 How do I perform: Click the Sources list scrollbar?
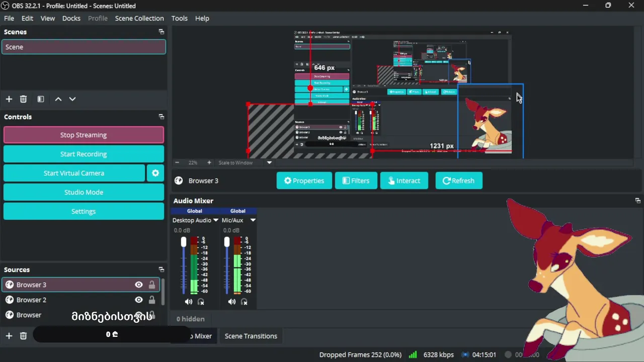point(163,292)
